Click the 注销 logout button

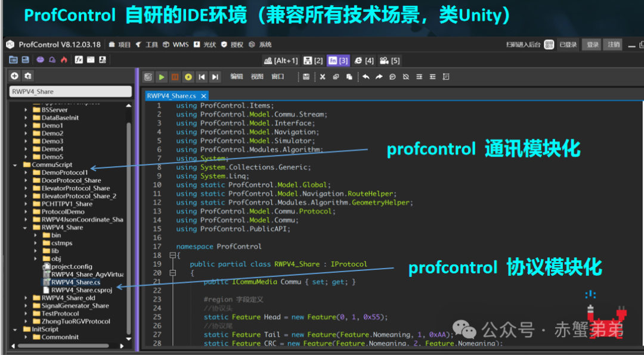click(613, 45)
